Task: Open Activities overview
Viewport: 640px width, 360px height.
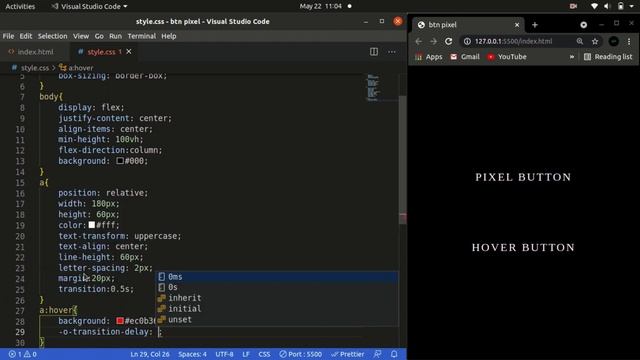Action: pos(20,6)
